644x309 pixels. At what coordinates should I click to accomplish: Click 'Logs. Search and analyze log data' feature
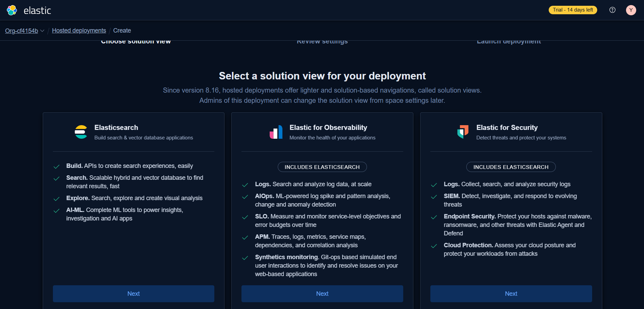pos(313,184)
